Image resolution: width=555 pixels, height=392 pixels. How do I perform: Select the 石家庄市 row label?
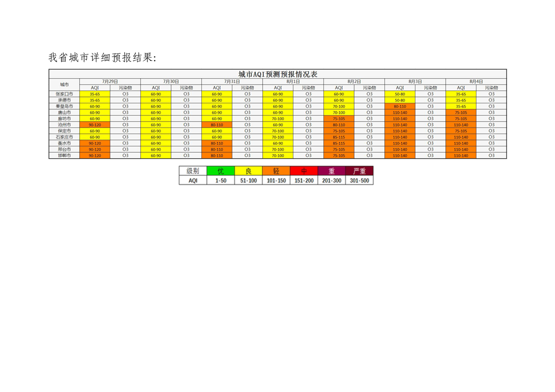64,137
